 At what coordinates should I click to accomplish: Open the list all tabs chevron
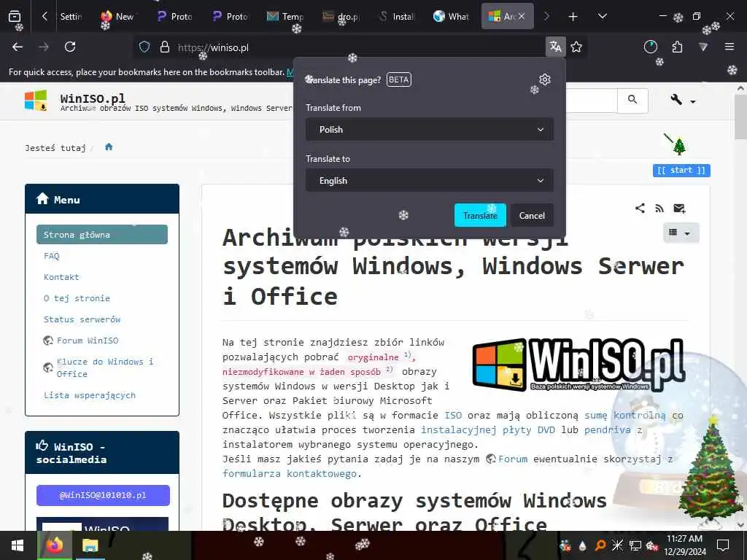602,16
